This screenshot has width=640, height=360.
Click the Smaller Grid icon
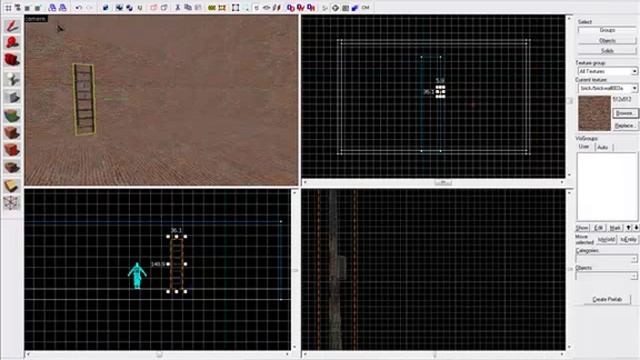pos(28,7)
